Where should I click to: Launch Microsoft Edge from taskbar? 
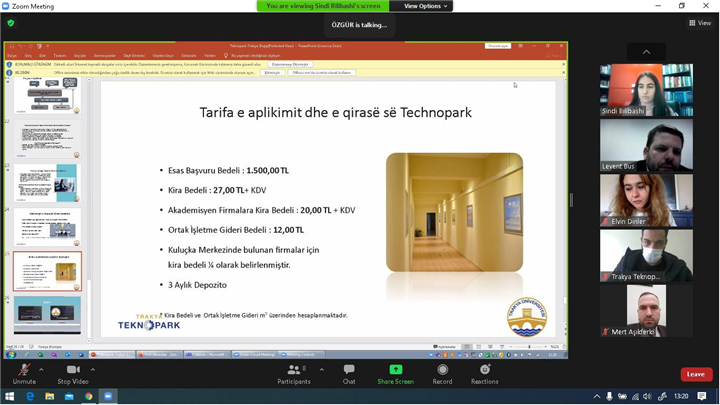(x=30, y=396)
